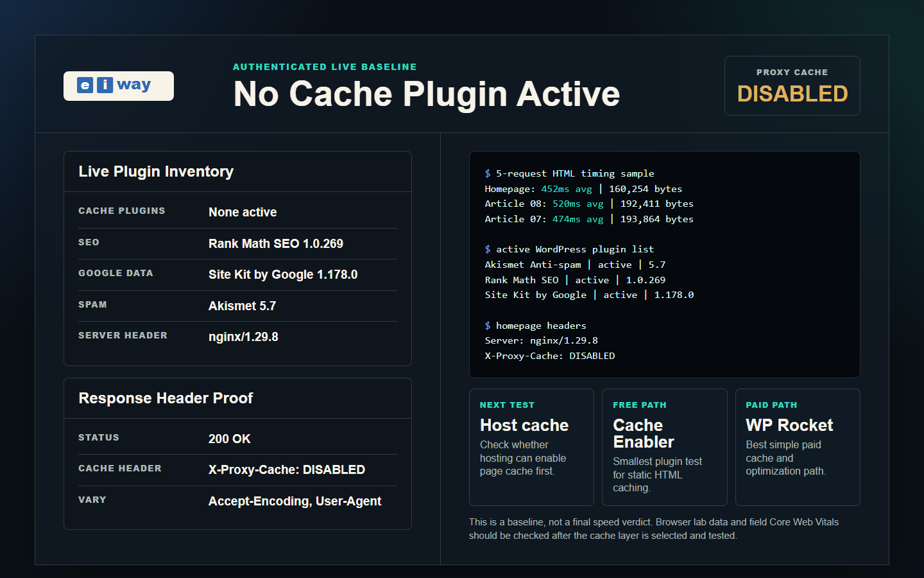Click the eiway logo badge

click(x=119, y=86)
